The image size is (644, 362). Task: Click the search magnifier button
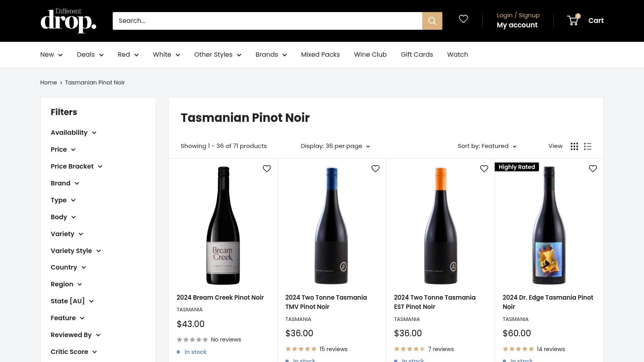tap(432, 21)
